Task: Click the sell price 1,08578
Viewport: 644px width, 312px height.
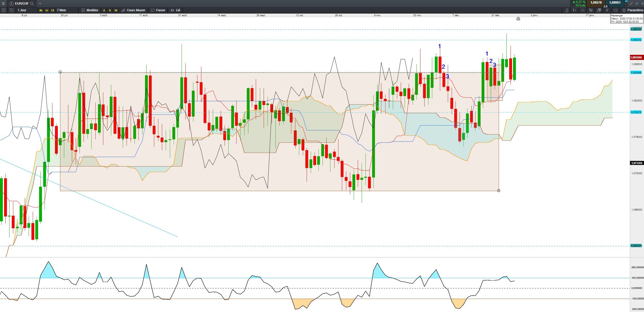Action: coord(596,3)
